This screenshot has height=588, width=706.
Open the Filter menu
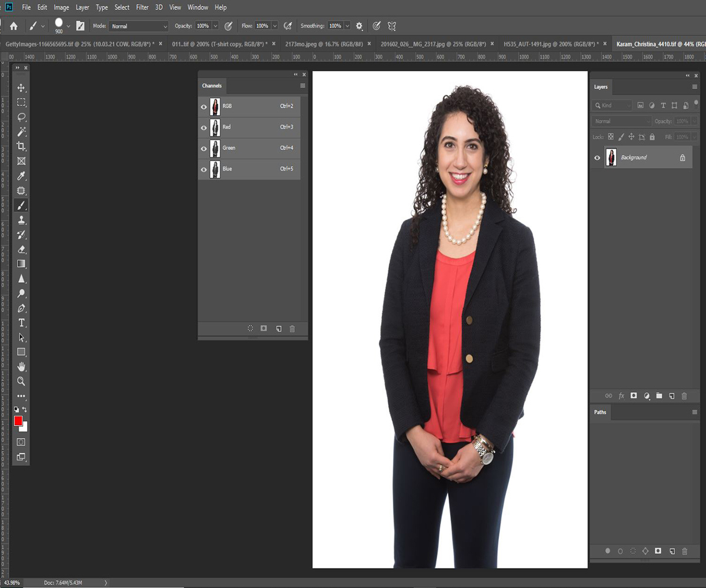coord(142,8)
